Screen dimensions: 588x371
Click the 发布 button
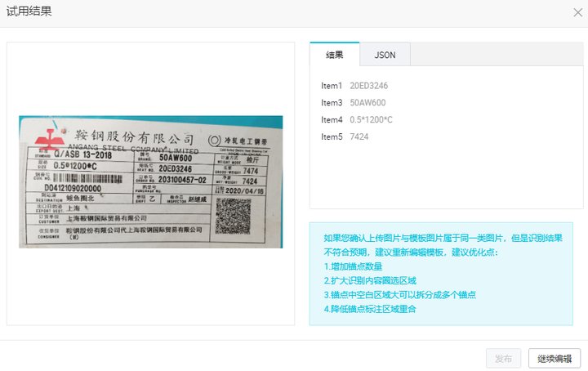pyautogui.click(x=503, y=358)
